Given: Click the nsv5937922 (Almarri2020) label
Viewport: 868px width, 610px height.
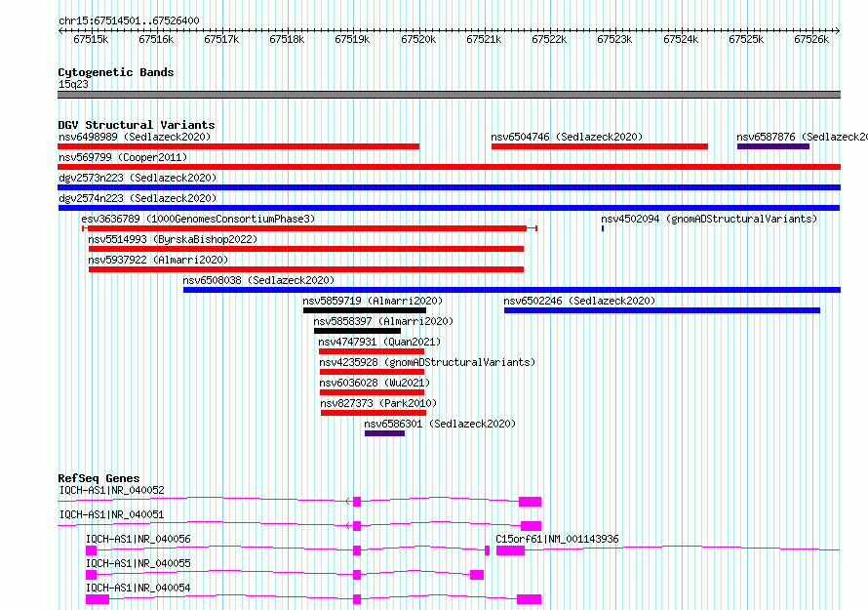Looking at the screenshot, I should coord(158,260).
